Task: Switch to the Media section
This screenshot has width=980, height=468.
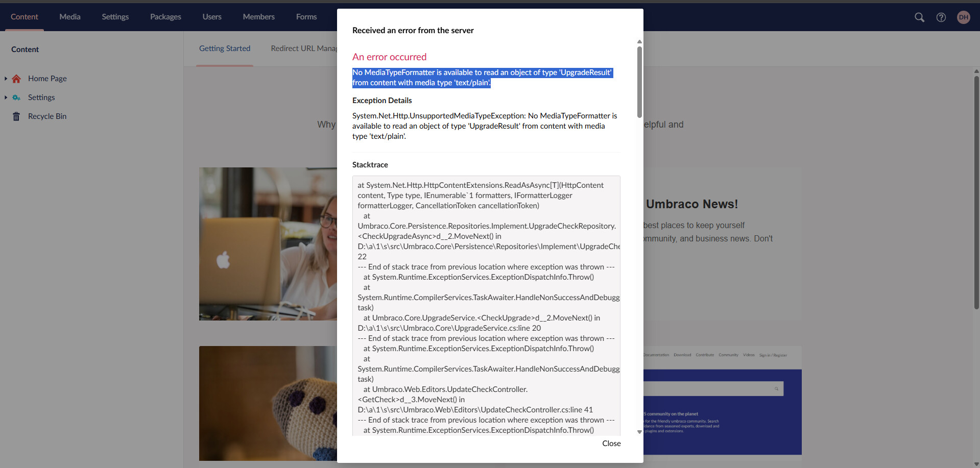Action: tap(70, 17)
